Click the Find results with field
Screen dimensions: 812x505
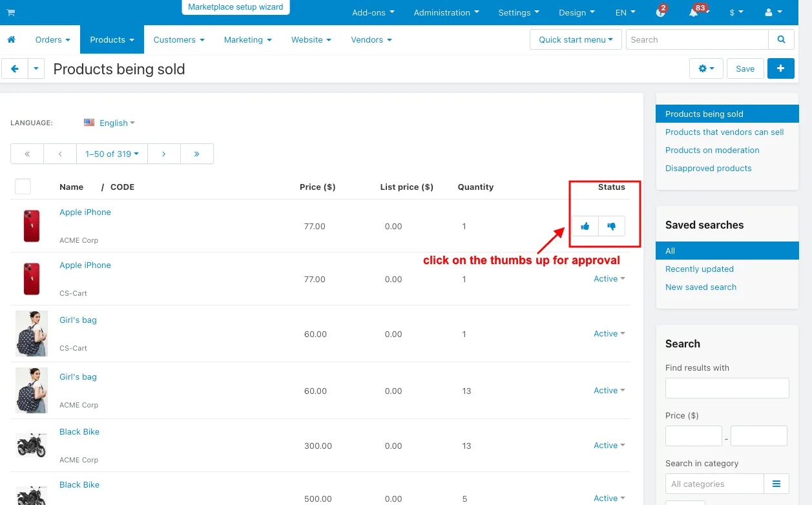point(727,388)
